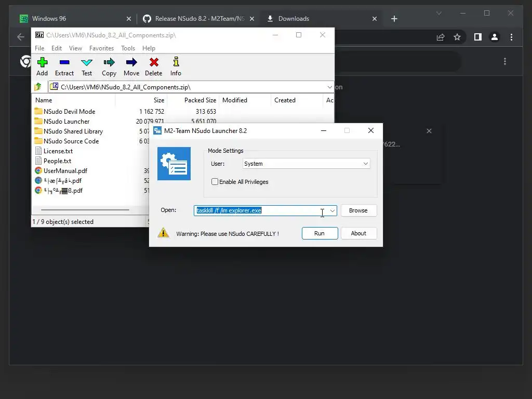Sort by the Name column header

(x=74, y=100)
